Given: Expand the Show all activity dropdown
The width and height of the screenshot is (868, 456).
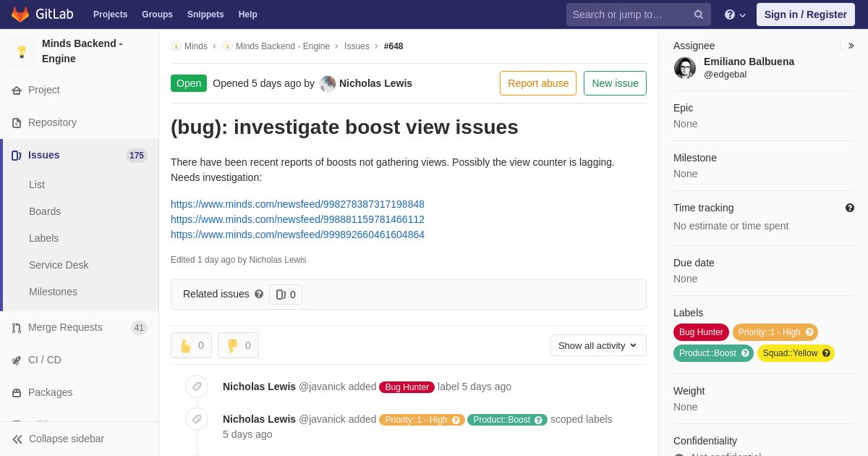Looking at the screenshot, I should tap(598, 345).
